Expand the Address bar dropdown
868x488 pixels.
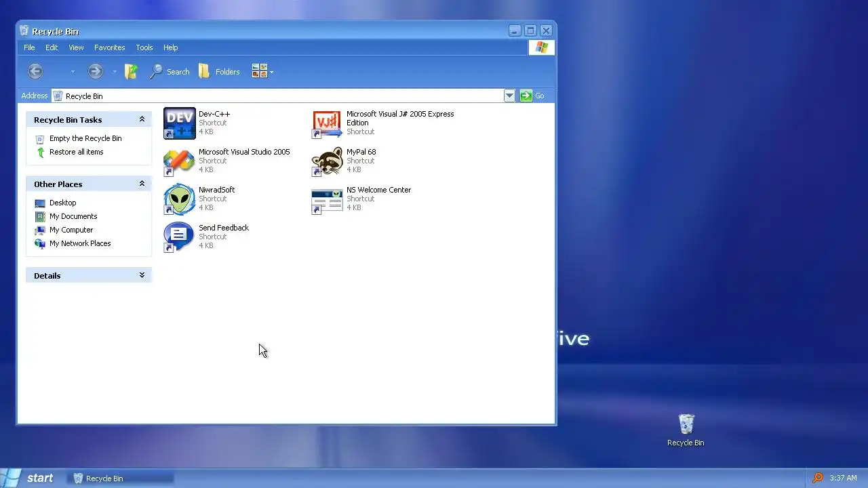[509, 96]
